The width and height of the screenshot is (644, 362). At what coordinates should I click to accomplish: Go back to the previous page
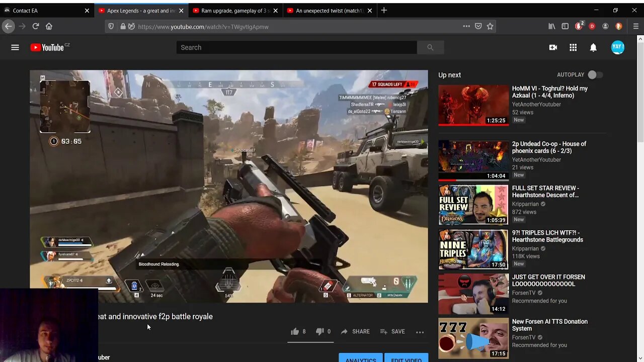click(9, 26)
